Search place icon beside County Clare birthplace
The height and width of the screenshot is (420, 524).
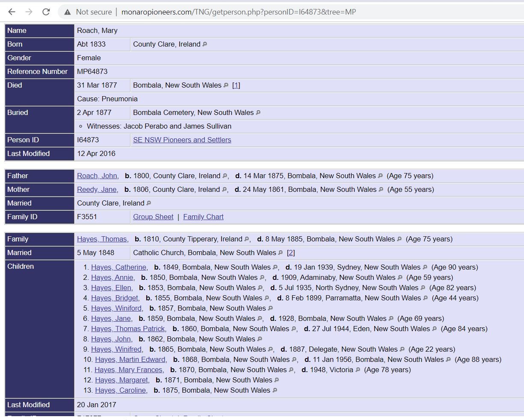(x=205, y=44)
